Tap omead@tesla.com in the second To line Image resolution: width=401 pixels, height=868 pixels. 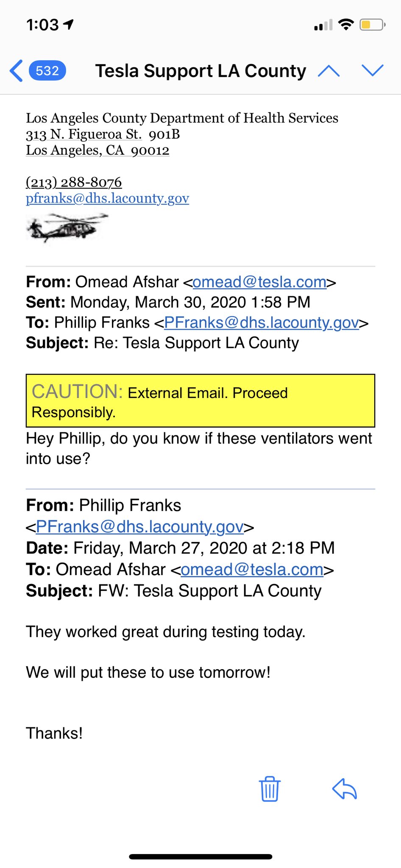(252, 569)
